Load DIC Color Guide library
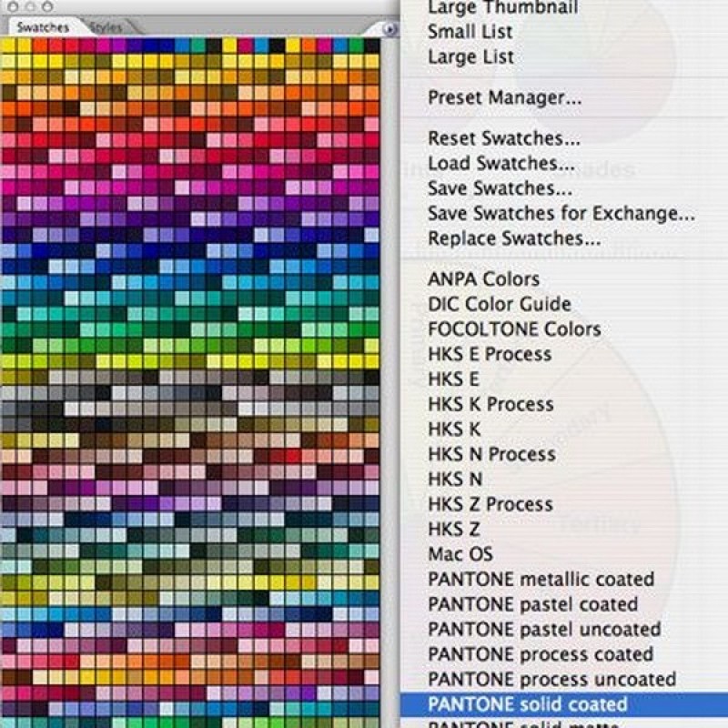Viewport: 728px width, 728px height. pyautogui.click(x=499, y=305)
